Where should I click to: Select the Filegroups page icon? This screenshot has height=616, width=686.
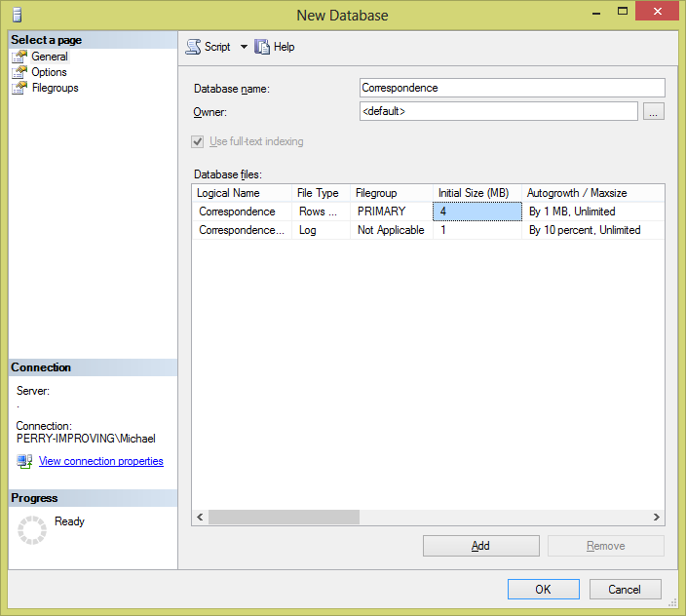tap(19, 88)
